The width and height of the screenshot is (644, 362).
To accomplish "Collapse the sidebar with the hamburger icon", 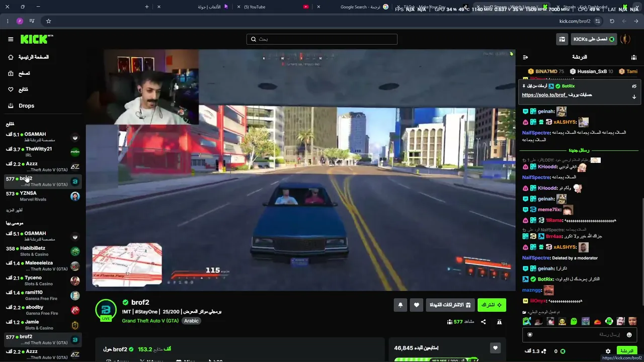I will click(x=11, y=39).
